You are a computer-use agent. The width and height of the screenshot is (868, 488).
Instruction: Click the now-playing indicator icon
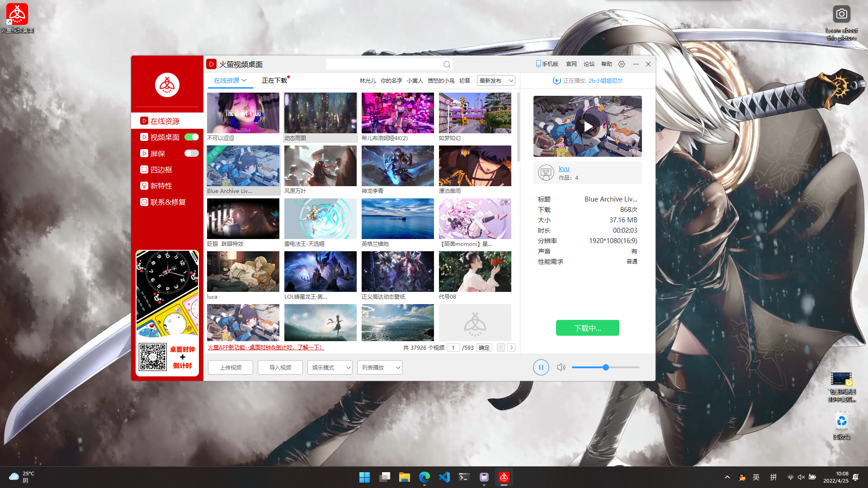557,81
